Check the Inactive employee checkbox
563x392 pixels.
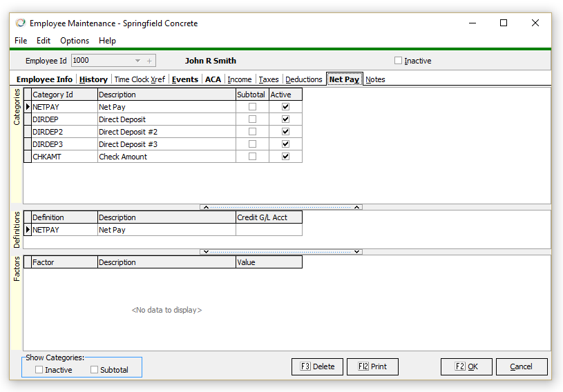(398, 61)
